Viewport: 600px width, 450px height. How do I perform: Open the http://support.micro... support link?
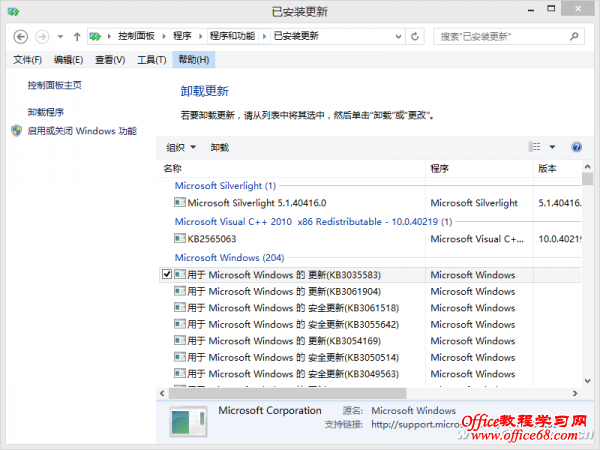416,424
